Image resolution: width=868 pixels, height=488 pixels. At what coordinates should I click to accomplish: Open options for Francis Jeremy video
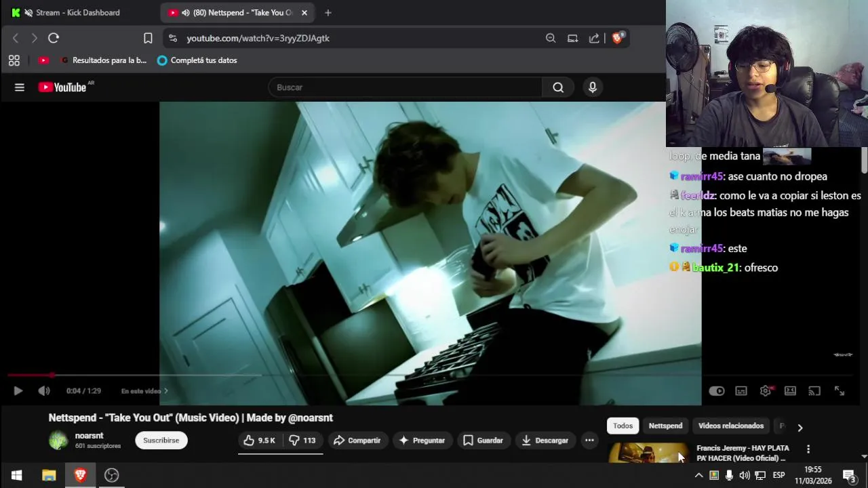808,449
